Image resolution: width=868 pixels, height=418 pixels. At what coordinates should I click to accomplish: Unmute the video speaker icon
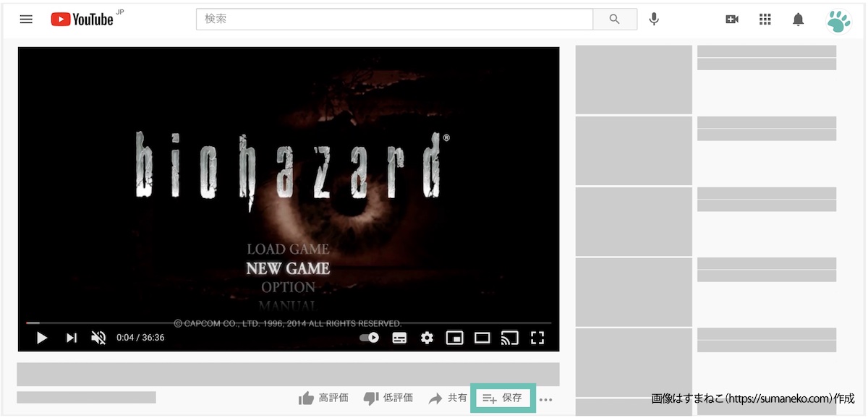point(98,338)
